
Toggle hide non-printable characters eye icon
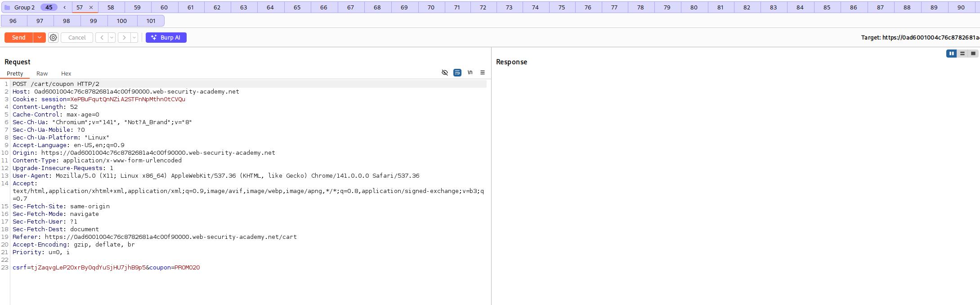(445, 72)
